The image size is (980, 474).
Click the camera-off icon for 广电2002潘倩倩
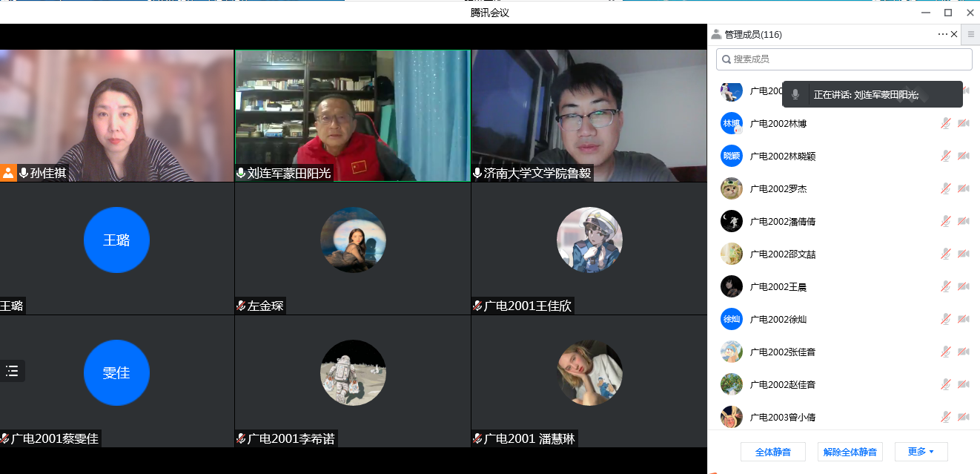(964, 222)
